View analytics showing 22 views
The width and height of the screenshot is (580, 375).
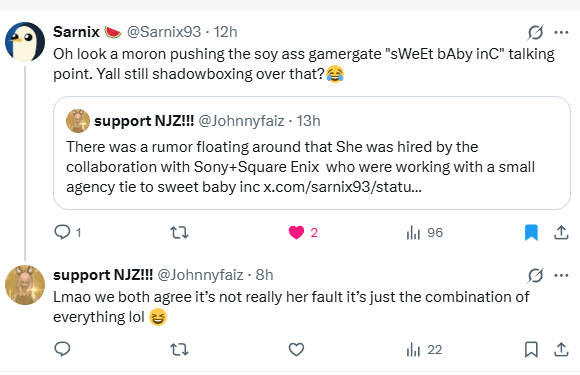pyautogui.click(x=424, y=349)
